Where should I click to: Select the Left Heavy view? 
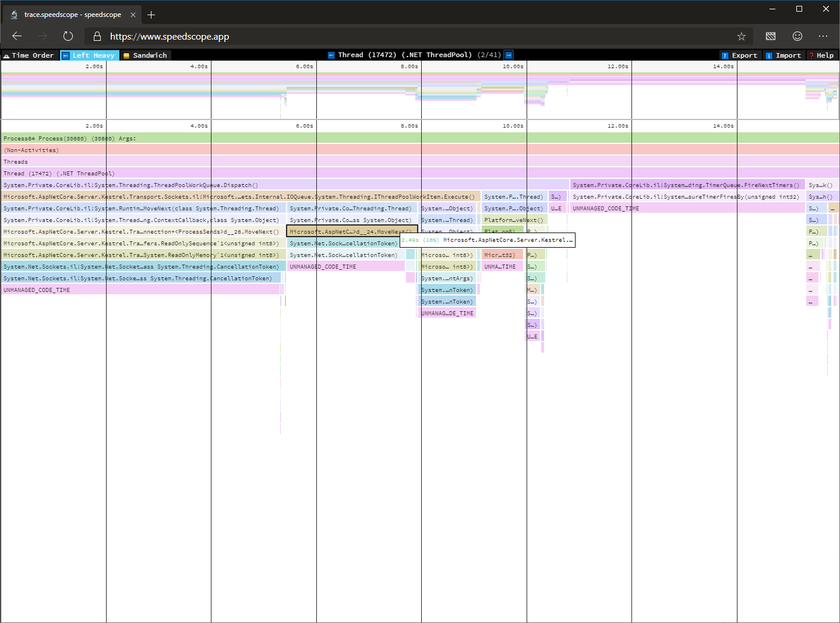(x=89, y=55)
